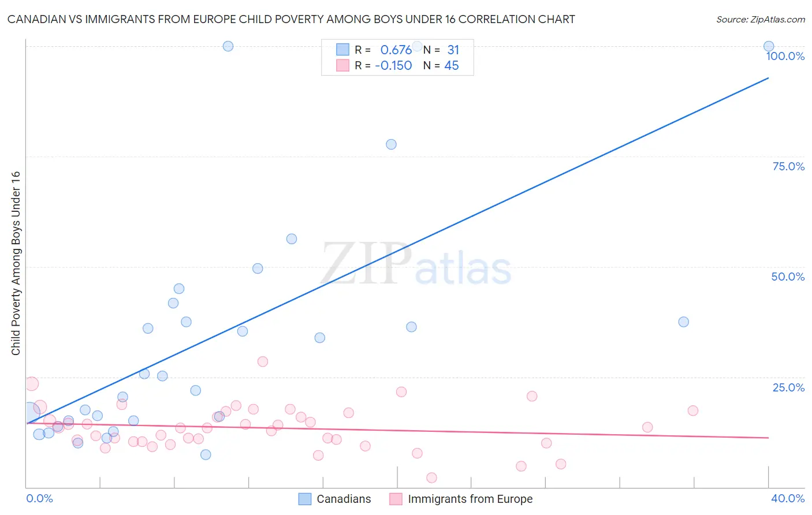
Task: Click the blue R = 0.676 swatch
Action: pos(342,50)
